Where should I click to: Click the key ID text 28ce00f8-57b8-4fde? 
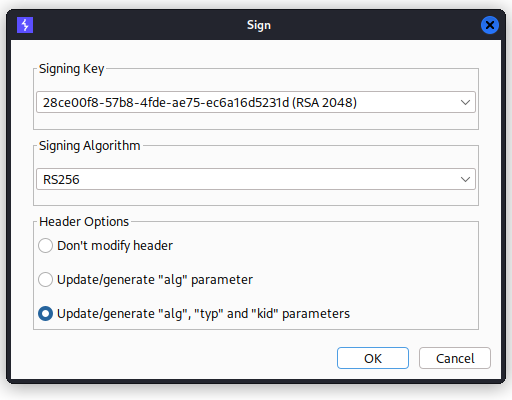(106, 103)
